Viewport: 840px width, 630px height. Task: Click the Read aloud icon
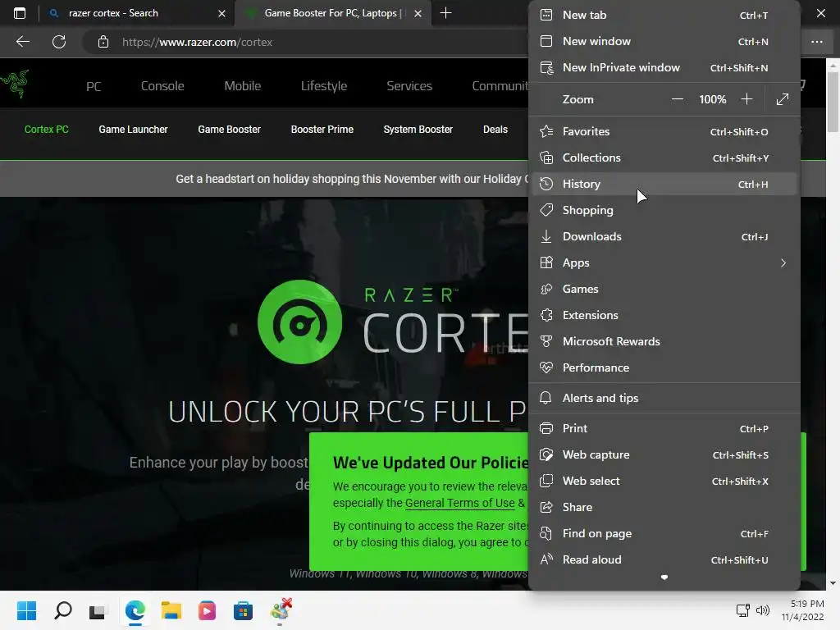click(546, 559)
